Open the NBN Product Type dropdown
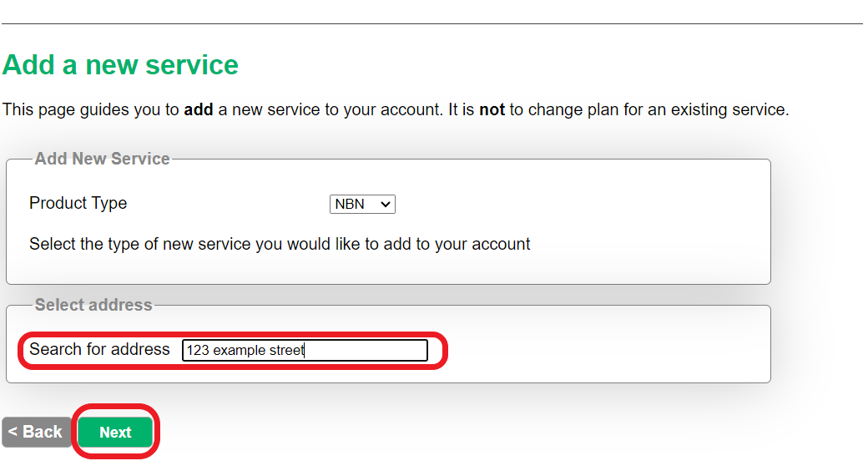 click(x=362, y=204)
